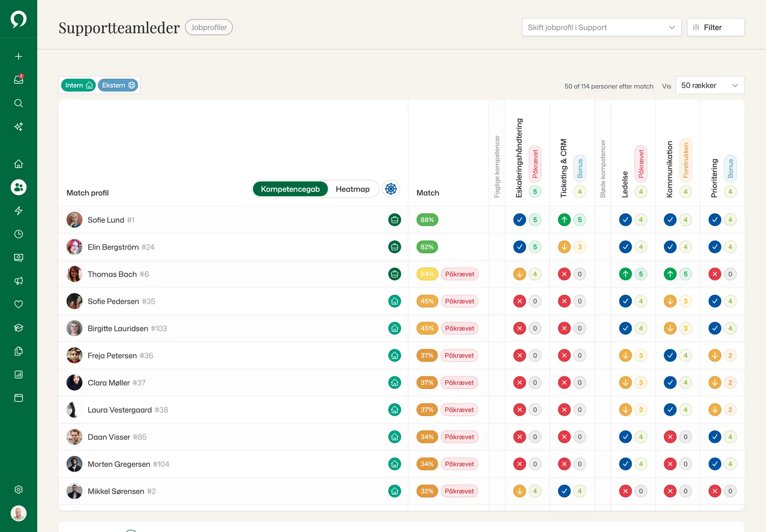The image size is (766, 532).
Task: Click the megaphone announcements icon
Action: (19, 281)
